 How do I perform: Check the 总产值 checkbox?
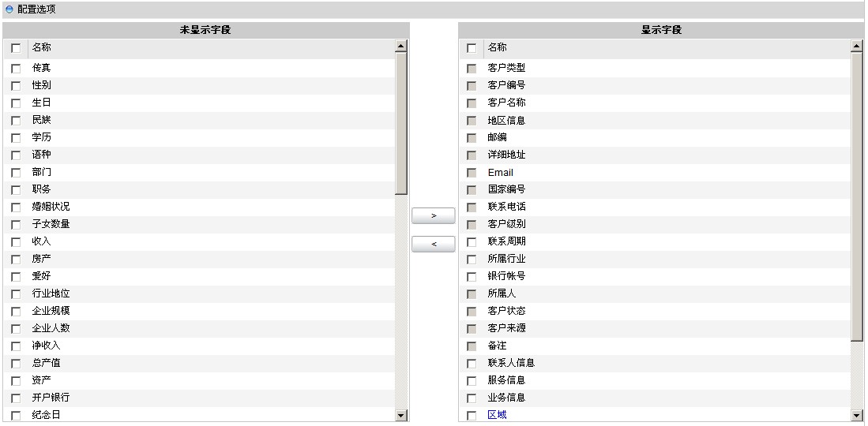coord(16,364)
